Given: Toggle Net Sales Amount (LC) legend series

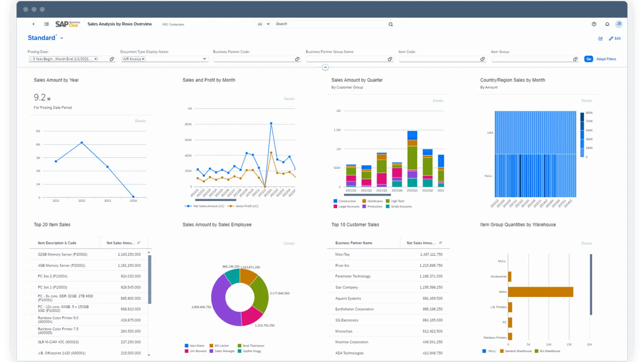Looking at the screenshot, I should 205,206.
